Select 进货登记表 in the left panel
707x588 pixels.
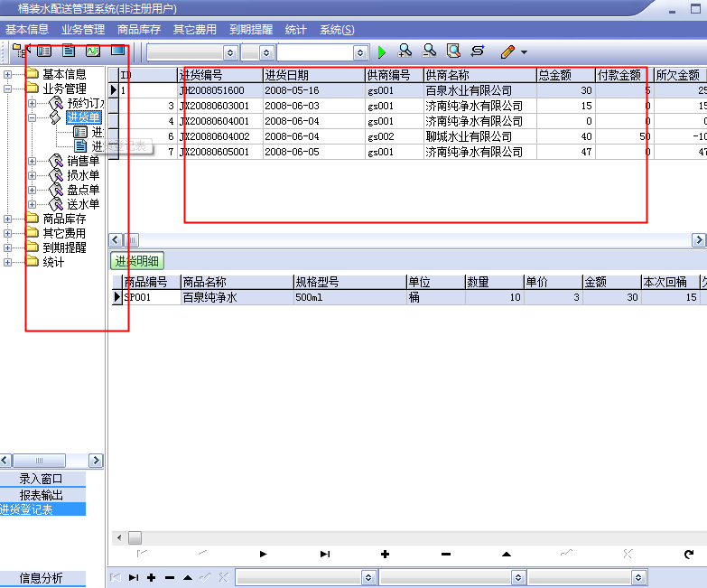point(42,509)
